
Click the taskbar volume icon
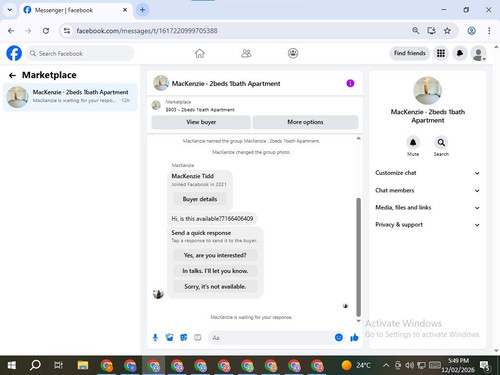pos(410,365)
